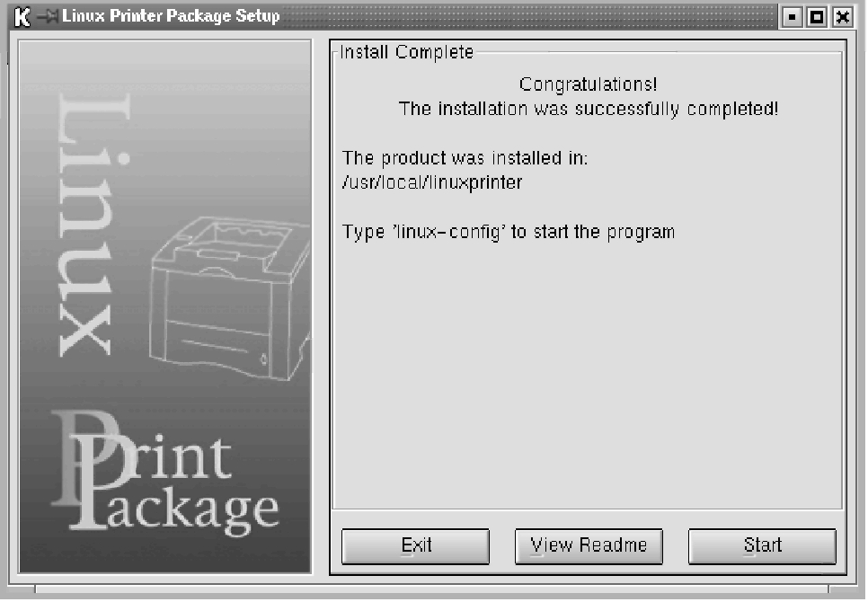Close the setup window with X
This screenshot has width=868, height=602.
pyautogui.click(x=843, y=17)
